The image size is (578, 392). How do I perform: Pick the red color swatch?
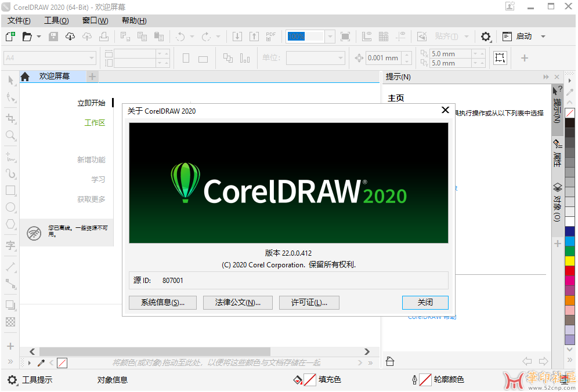[x=570, y=270]
